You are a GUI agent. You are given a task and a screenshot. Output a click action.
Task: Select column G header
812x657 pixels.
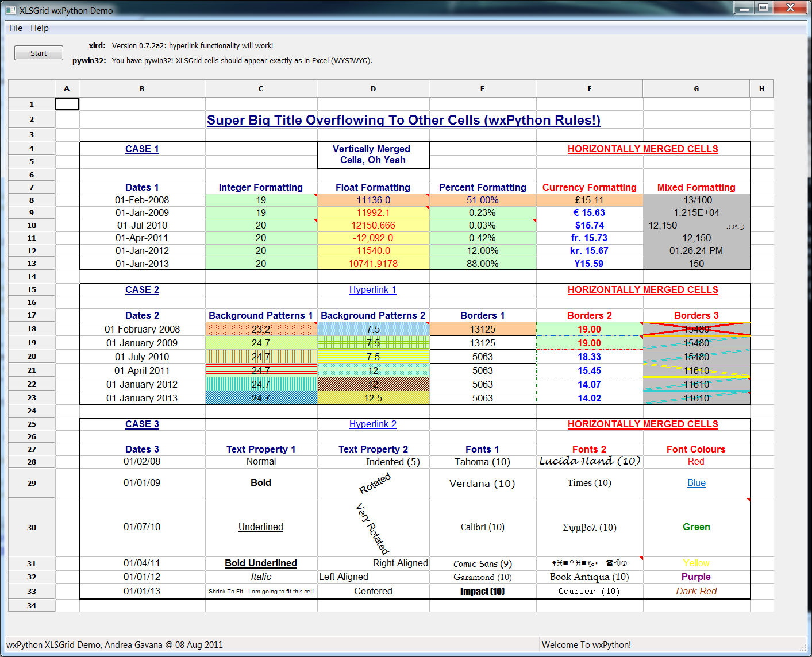[x=696, y=89]
